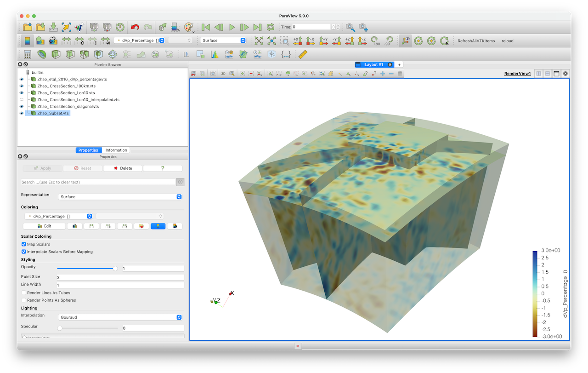
Task: Enable Render Lines As Tubes
Action: 24,293
